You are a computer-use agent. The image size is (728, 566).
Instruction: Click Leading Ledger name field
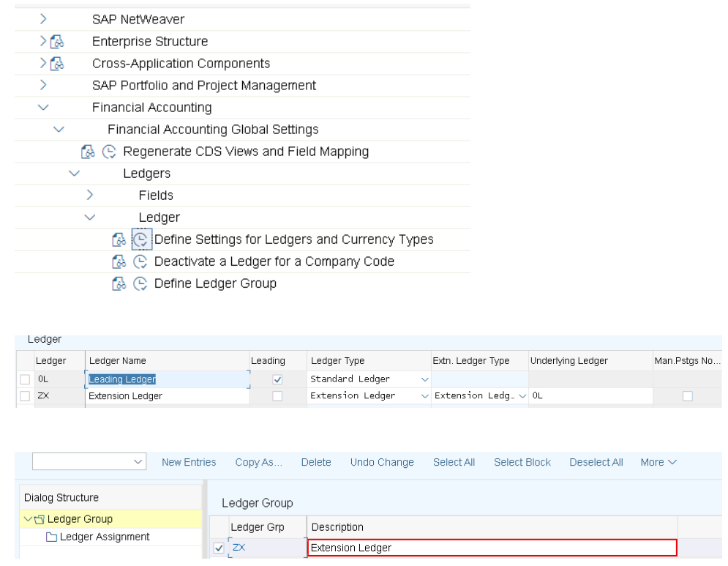167,380
